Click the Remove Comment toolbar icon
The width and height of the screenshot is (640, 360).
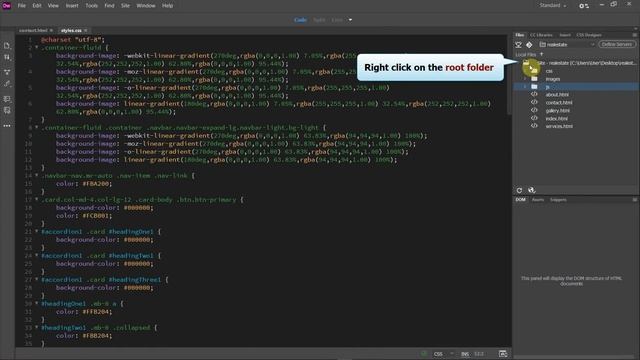coord(7,110)
